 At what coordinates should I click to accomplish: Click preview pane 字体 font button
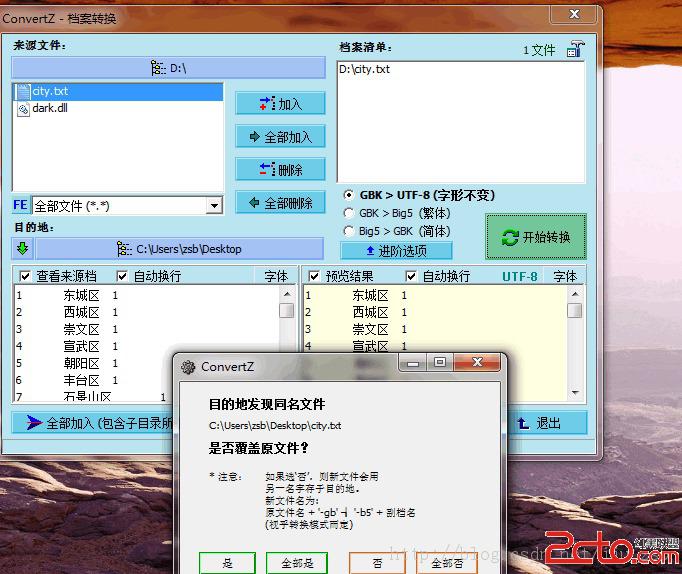point(565,276)
